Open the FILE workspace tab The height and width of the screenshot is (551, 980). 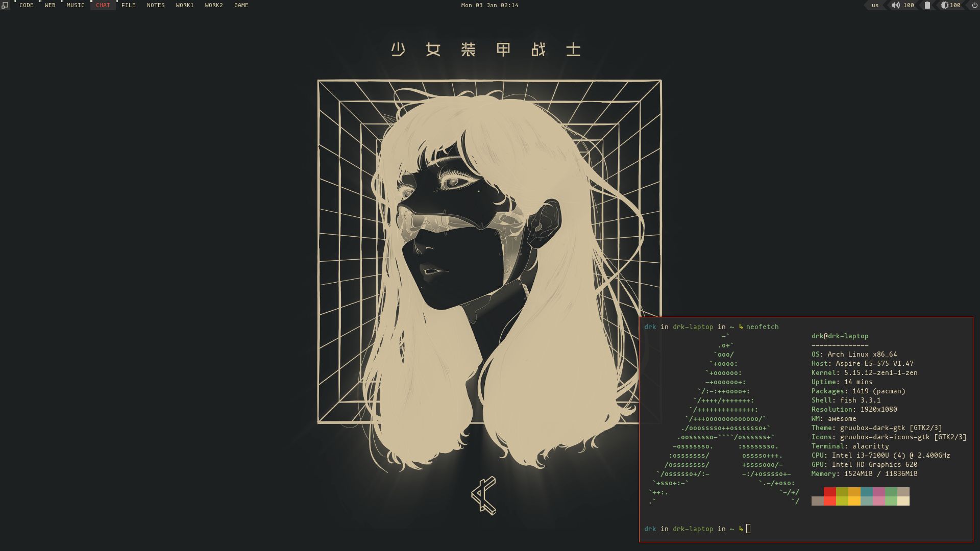(129, 6)
